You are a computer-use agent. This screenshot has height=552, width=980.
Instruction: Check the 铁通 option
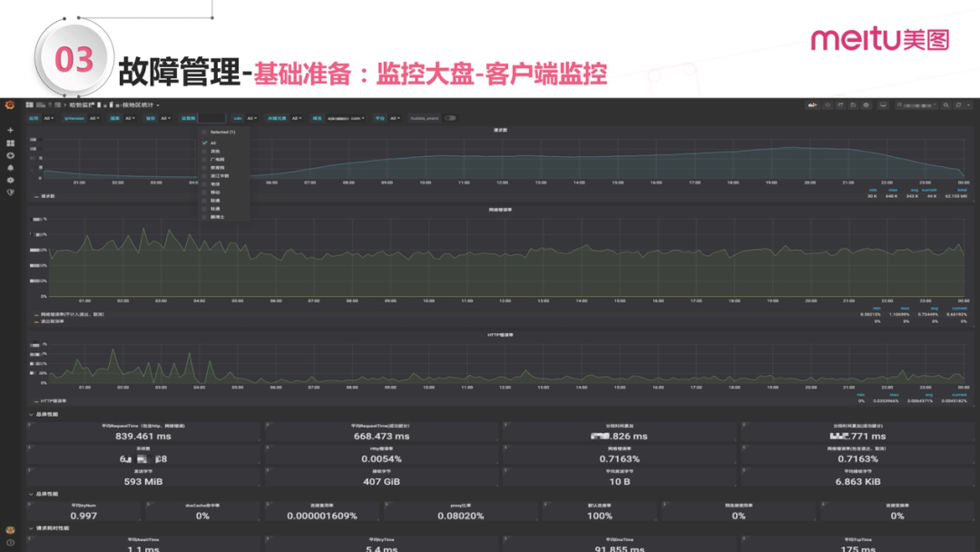(204, 209)
